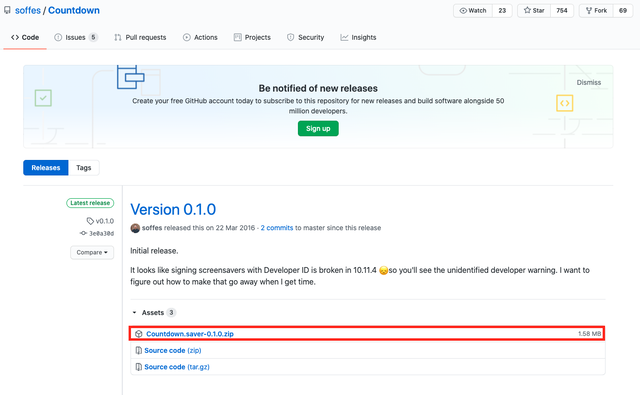Click the file icon beside Source code (tar.gz)
Image resolution: width=640 pixels, height=395 pixels.
139,367
